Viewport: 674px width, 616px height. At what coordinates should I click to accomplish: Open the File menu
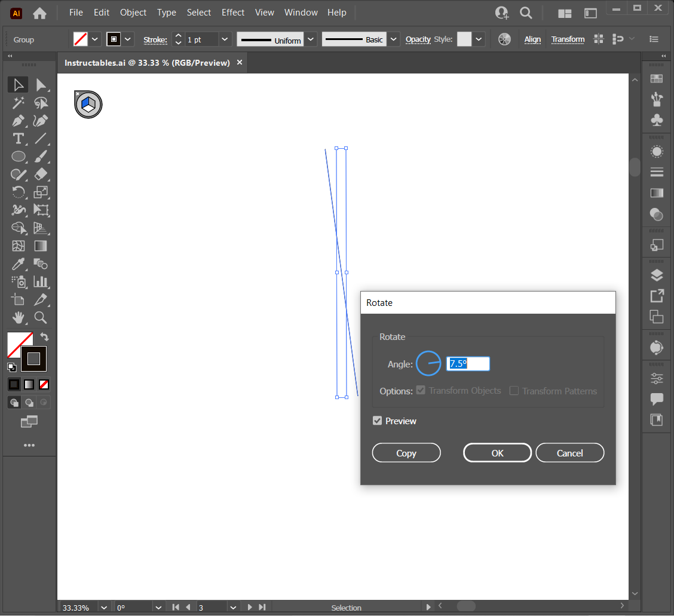76,13
